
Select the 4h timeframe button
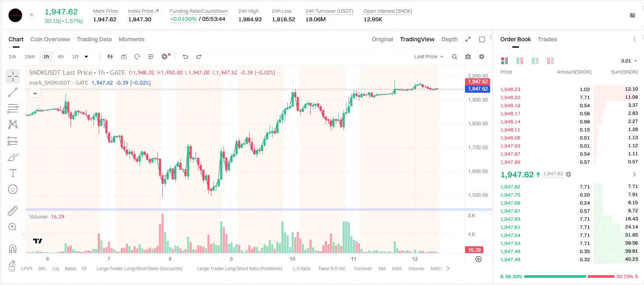61,57
